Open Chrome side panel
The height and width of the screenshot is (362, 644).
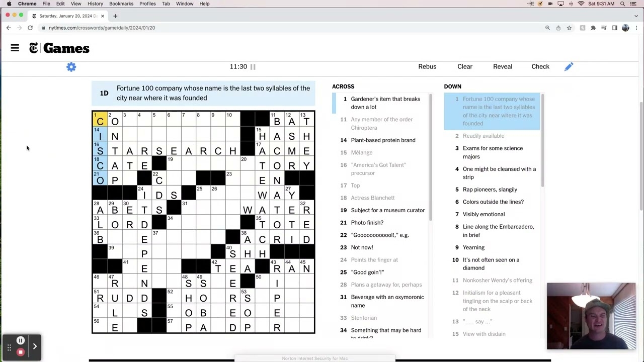pyautogui.click(x=614, y=28)
